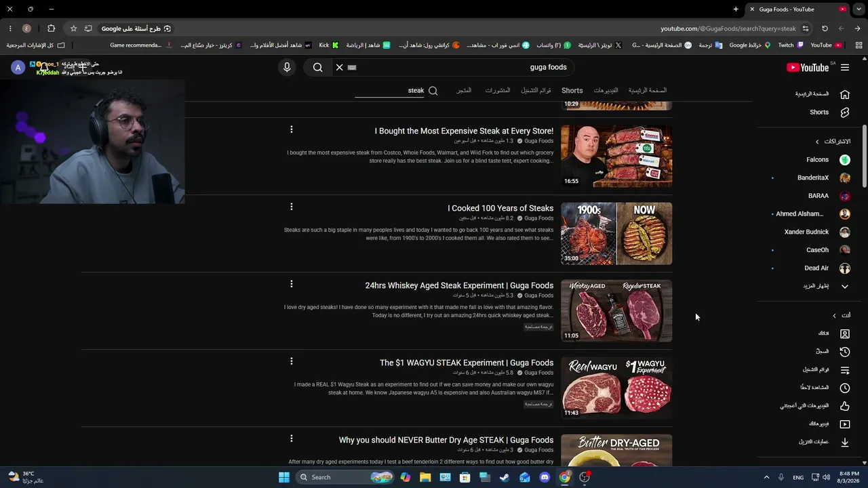Open Downloads from sidebar
Screen dimensions: 868x488
click(x=823, y=442)
